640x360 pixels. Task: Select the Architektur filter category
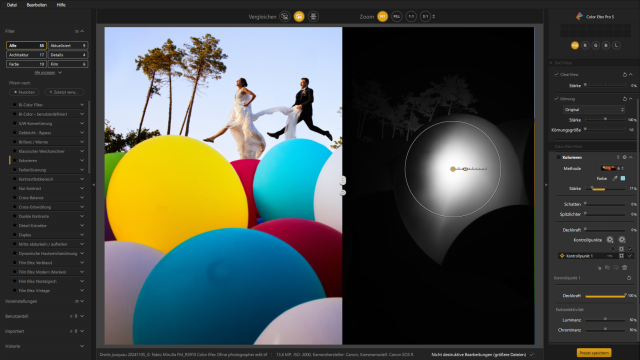[26, 55]
